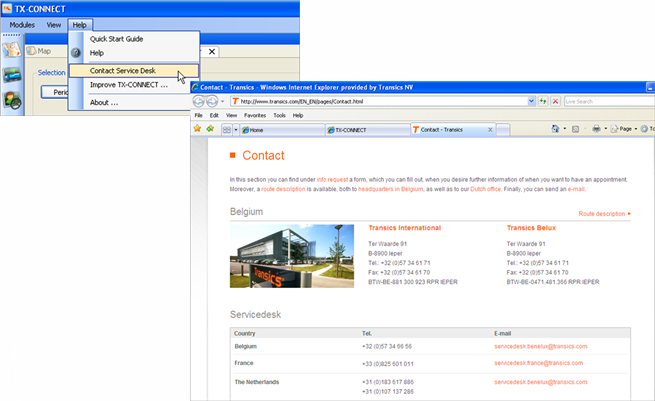The width and height of the screenshot is (655, 401).
Task: Click servicedesk.benelux@transics.com email link
Action: [540, 346]
